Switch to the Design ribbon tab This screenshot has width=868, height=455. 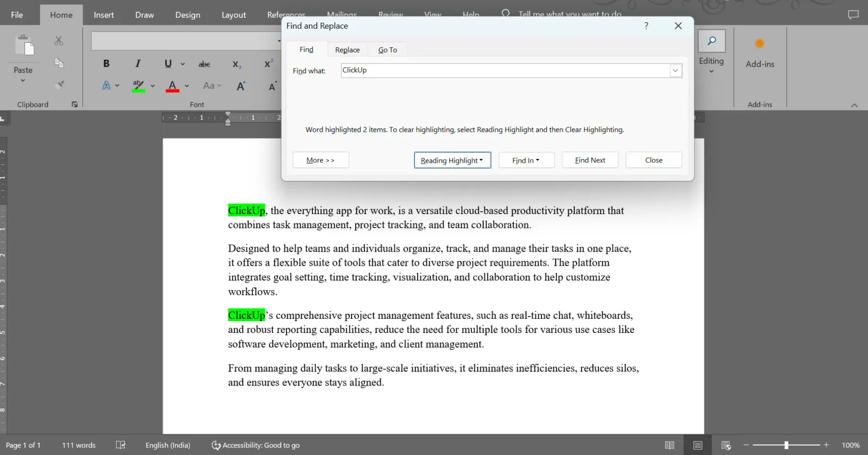188,15
